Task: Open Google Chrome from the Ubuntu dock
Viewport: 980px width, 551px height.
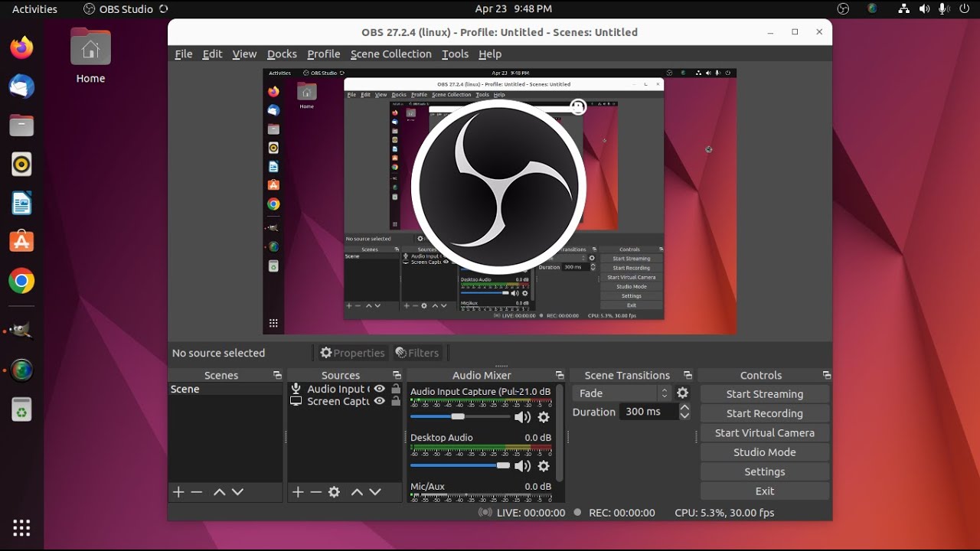Action: point(21,282)
